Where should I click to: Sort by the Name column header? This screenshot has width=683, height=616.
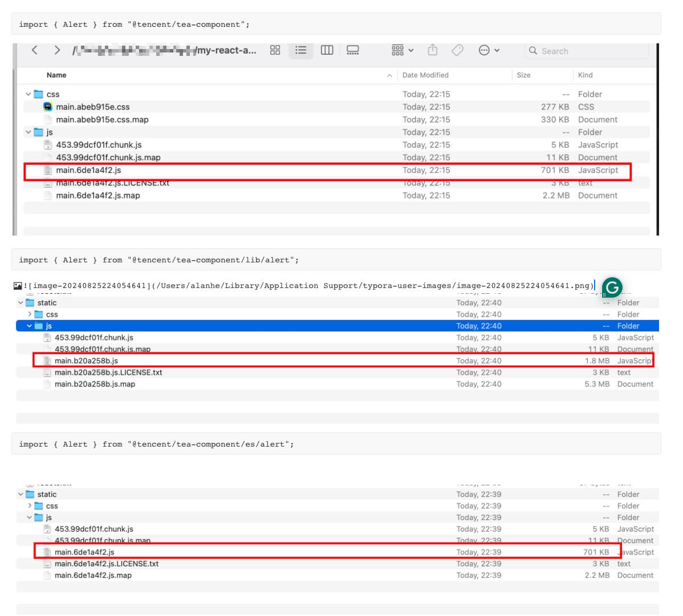56,75
